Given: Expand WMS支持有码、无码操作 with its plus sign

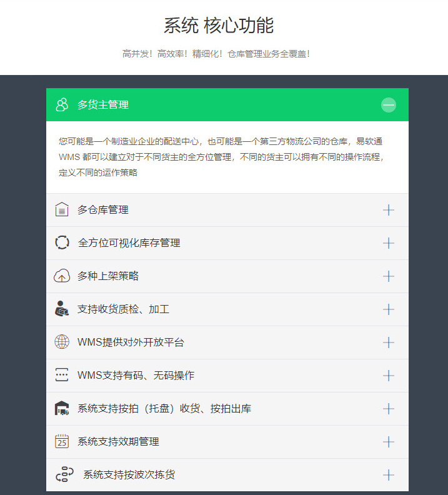Looking at the screenshot, I should click(x=389, y=376).
